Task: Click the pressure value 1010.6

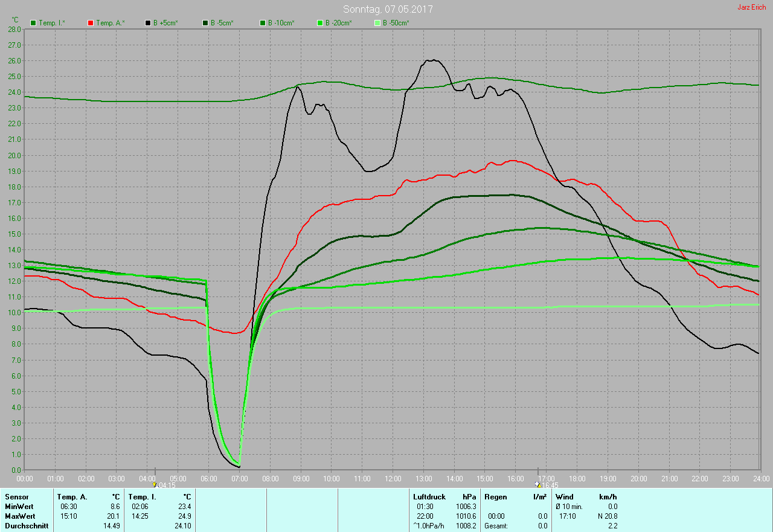Action: tap(466, 516)
